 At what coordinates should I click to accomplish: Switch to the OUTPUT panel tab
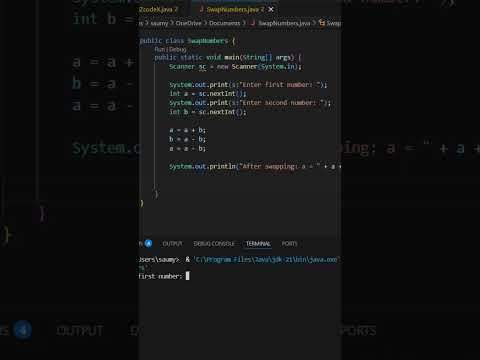[172, 244]
